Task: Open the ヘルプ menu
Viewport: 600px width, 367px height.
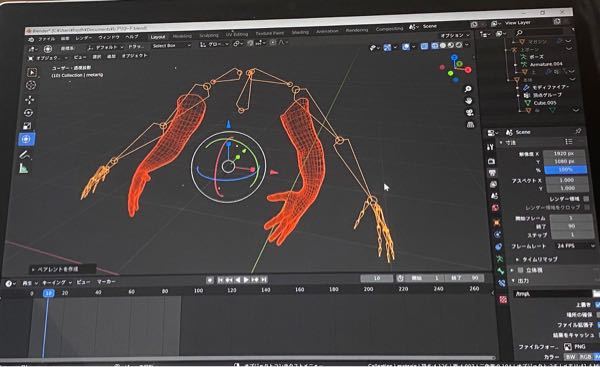Action: tap(132, 37)
